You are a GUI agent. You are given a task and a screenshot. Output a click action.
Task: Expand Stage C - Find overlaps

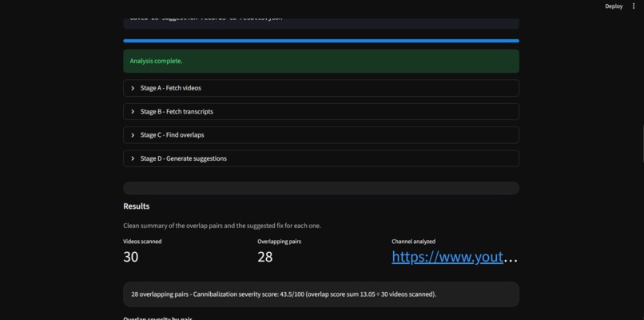pyautogui.click(x=321, y=135)
